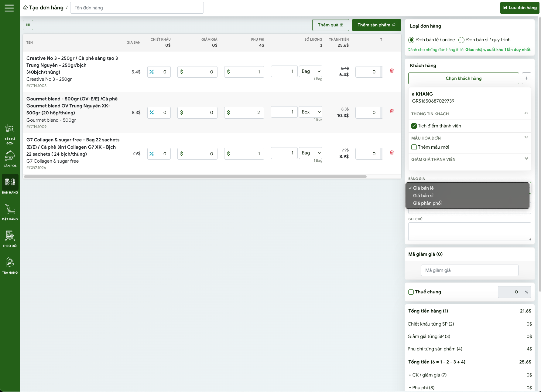
Task: Delete G7 Collagen row with trash icon
Action: pos(392,152)
